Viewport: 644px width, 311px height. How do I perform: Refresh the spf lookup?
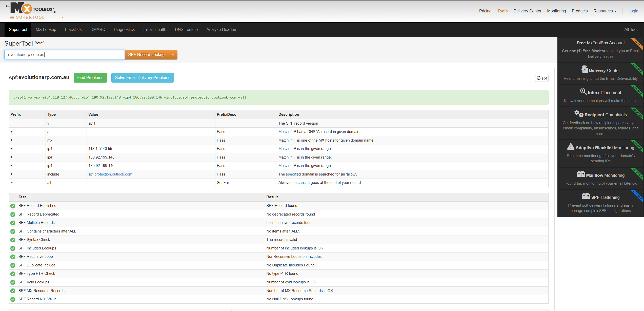click(542, 78)
